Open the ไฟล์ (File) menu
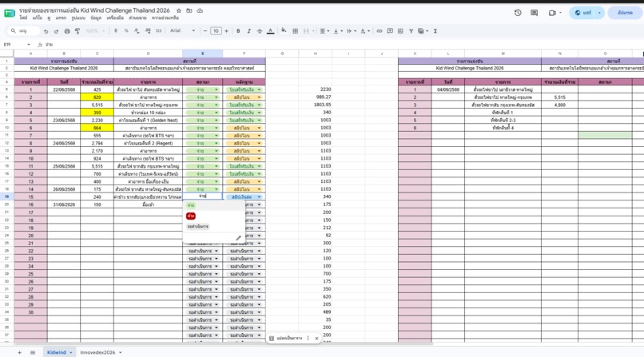The height and width of the screenshot is (357, 644). 23,18
